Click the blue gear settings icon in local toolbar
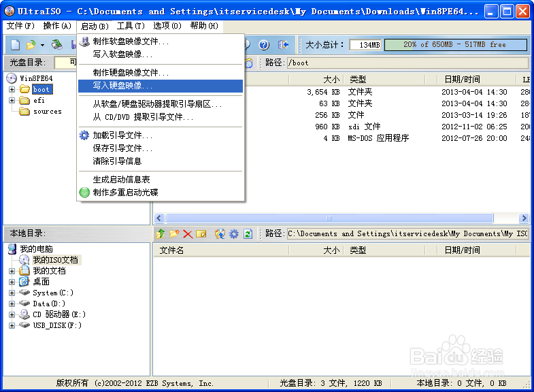Image resolution: width=534 pixels, height=392 pixels. pos(233,233)
